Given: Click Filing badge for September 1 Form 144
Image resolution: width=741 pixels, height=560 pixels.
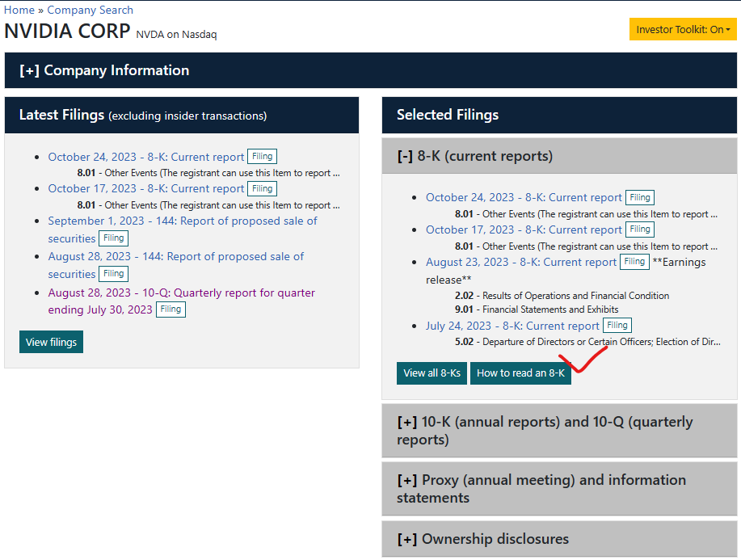Looking at the screenshot, I should point(113,238).
